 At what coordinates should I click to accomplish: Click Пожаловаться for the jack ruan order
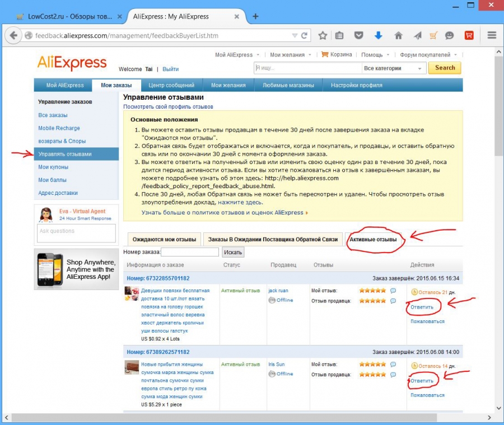pos(427,321)
